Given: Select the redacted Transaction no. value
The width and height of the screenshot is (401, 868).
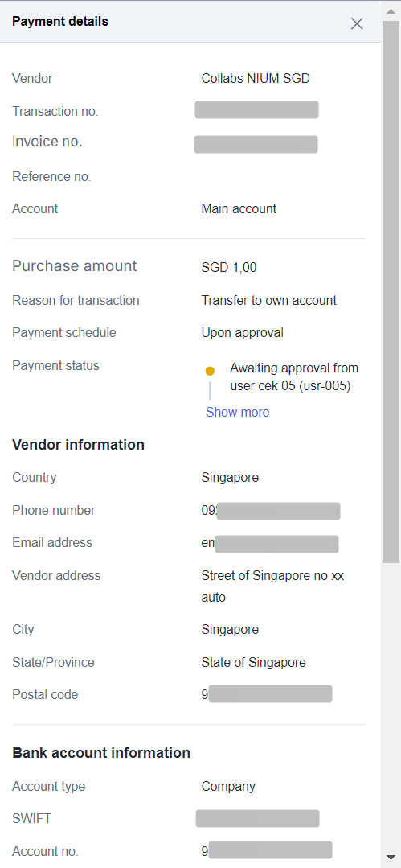Looking at the screenshot, I should tap(256, 109).
